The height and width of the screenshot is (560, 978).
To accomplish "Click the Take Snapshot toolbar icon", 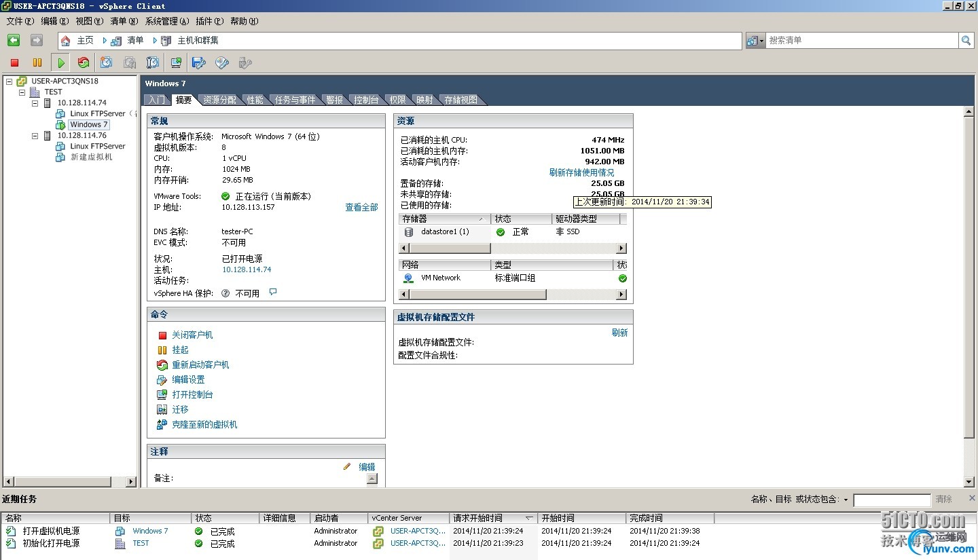I will click(x=107, y=63).
